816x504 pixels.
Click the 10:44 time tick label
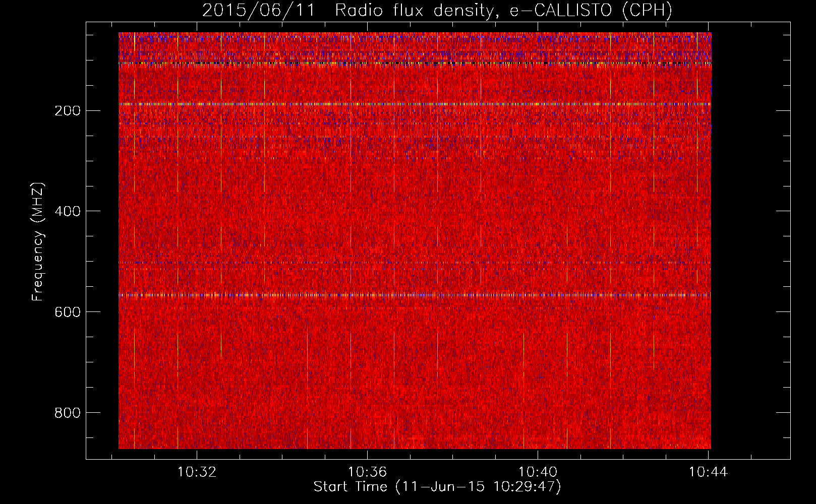click(x=709, y=472)
